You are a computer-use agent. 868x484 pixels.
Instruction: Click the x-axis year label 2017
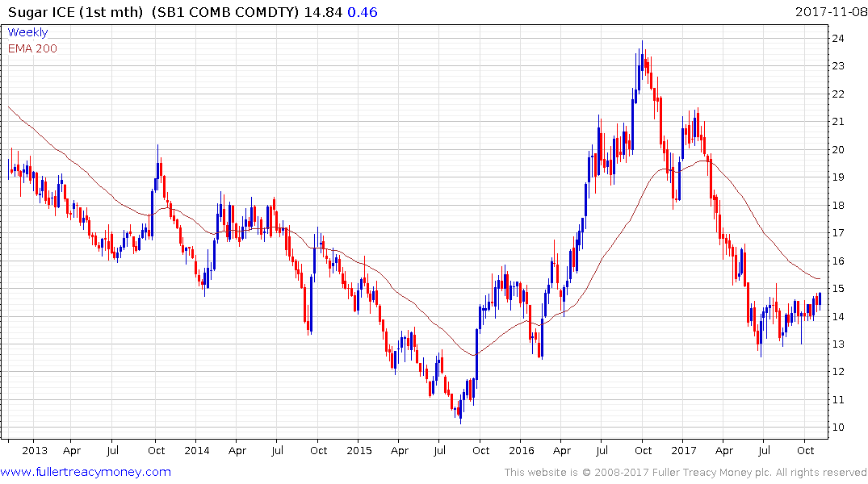(684, 450)
